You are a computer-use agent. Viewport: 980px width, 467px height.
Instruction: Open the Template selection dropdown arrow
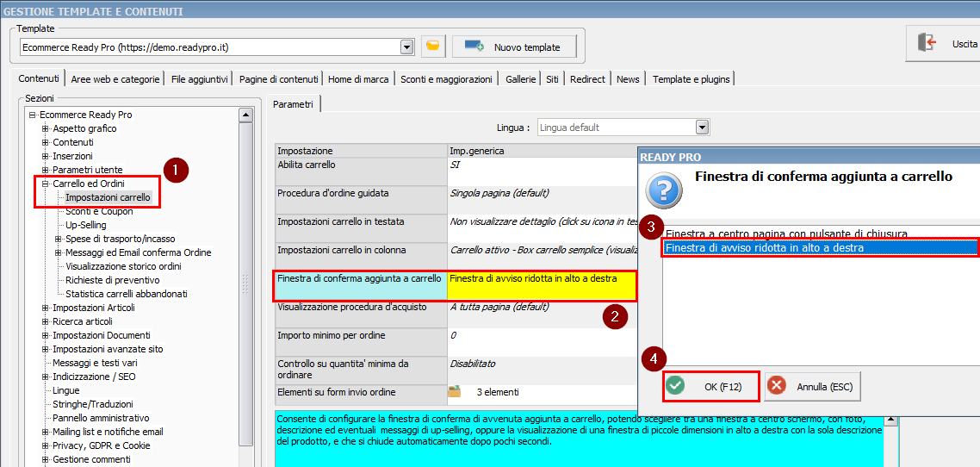(x=406, y=47)
